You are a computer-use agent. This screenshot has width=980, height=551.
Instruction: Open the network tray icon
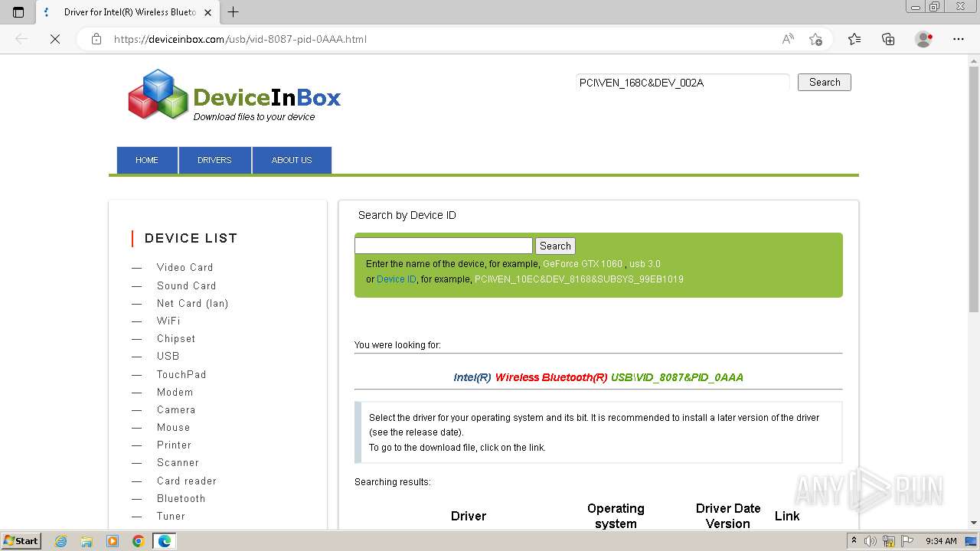(x=888, y=541)
